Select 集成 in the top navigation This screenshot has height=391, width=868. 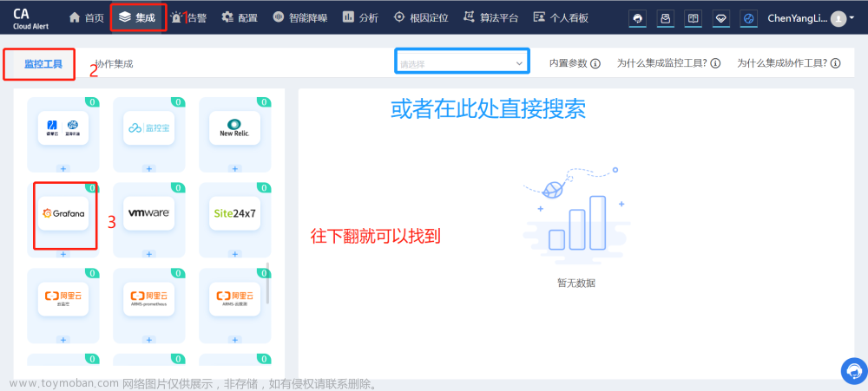click(138, 17)
